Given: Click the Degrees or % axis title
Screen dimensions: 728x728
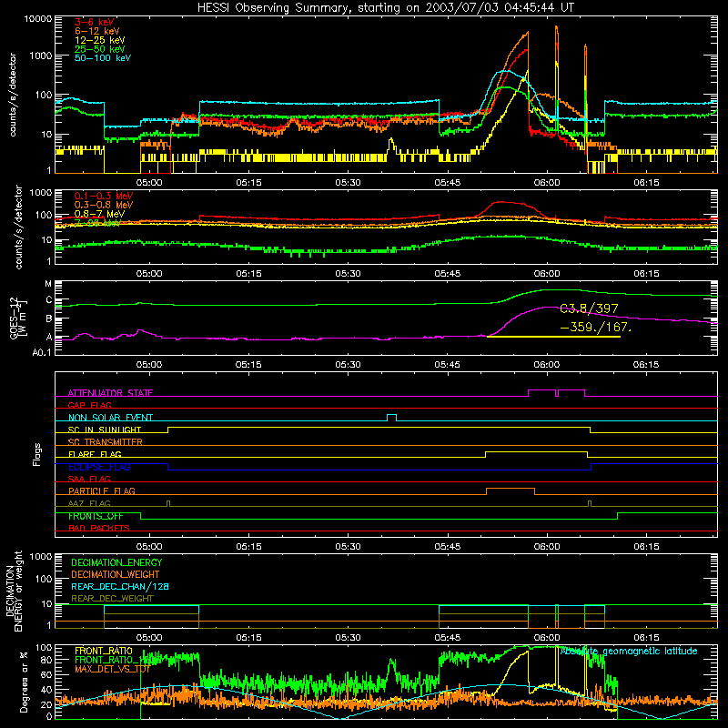Looking at the screenshot, I should [x=24, y=682].
